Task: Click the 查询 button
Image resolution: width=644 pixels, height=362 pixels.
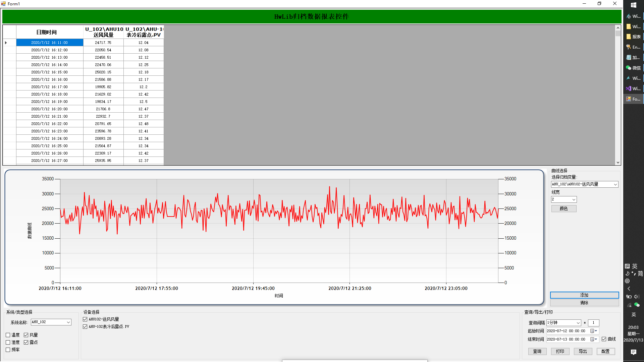Action: tap(537, 351)
